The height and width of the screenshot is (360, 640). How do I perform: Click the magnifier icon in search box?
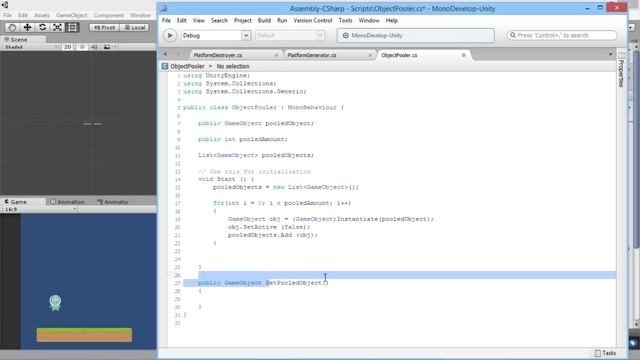513,36
